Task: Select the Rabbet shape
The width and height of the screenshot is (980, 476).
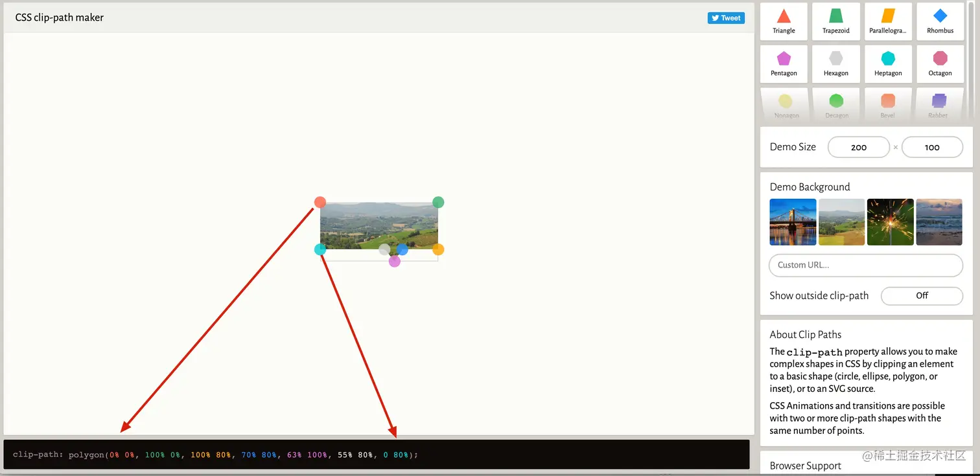Action: 939,105
